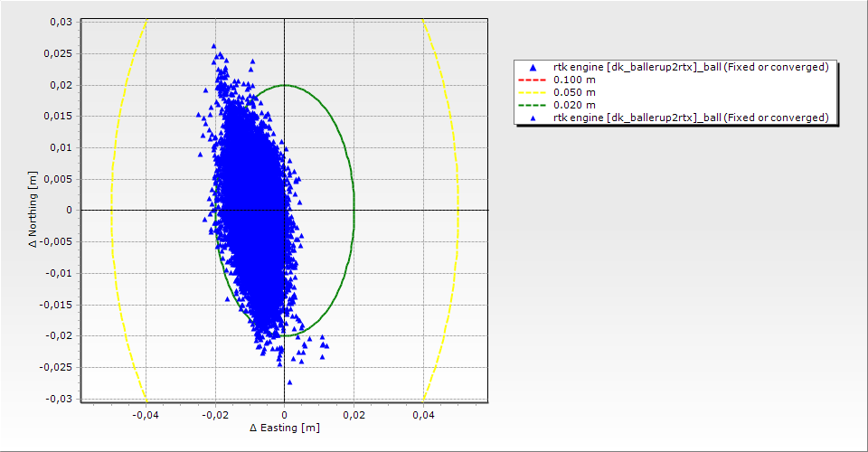This screenshot has width=868, height=452.
Task: Select the '0.020 m' legend label
Action: pyautogui.click(x=575, y=105)
